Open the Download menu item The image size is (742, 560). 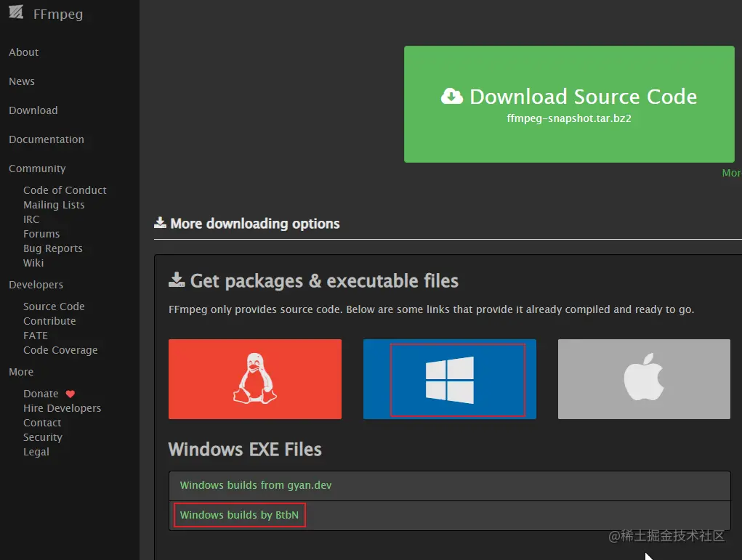point(33,110)
